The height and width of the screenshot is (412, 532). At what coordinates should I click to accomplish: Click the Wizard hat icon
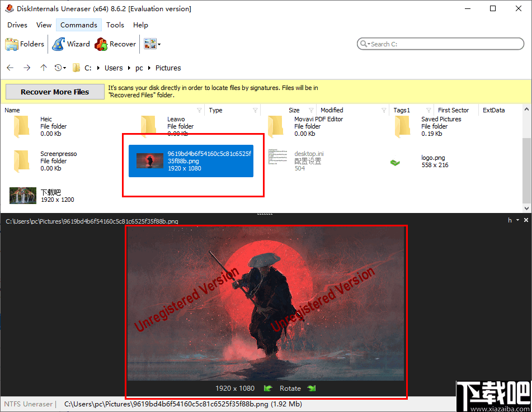[58, 44]
